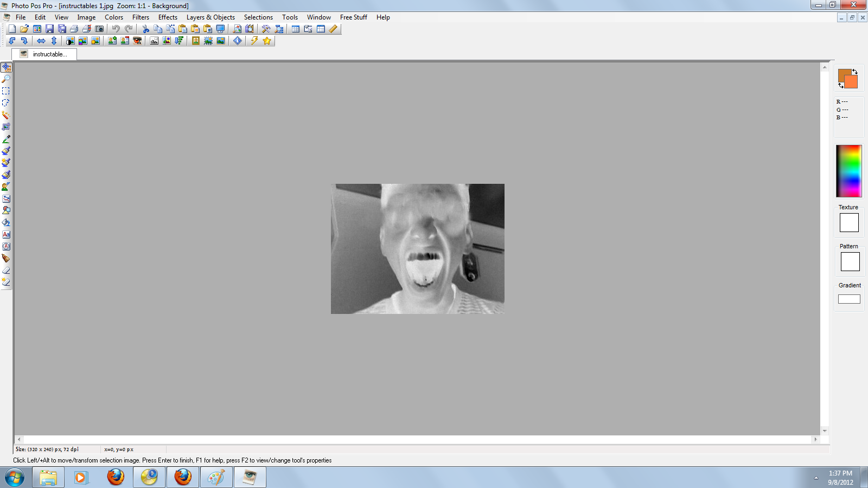Open the Image menu

(86, 17)
